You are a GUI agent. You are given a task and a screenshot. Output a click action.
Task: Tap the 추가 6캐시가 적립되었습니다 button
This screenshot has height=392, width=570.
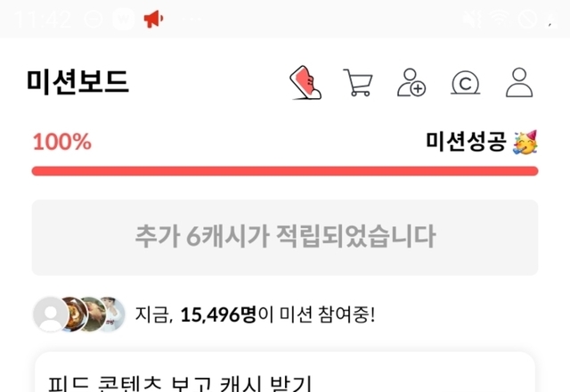click(x=285, y=237)
